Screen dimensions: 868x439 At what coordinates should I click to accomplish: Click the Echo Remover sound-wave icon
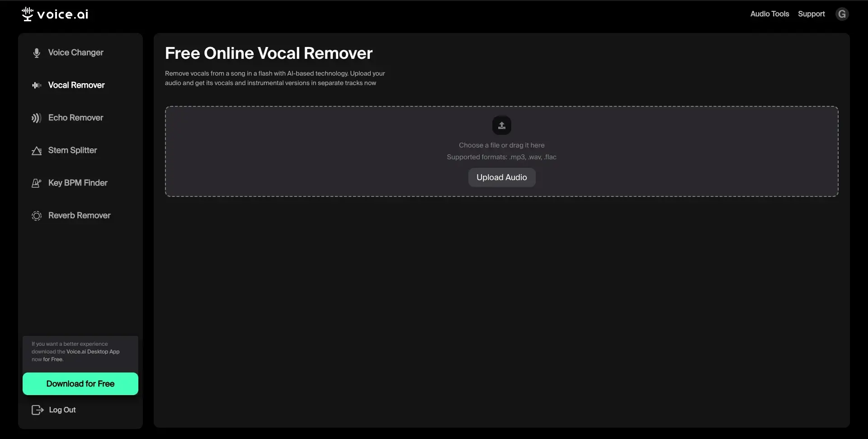37,118
